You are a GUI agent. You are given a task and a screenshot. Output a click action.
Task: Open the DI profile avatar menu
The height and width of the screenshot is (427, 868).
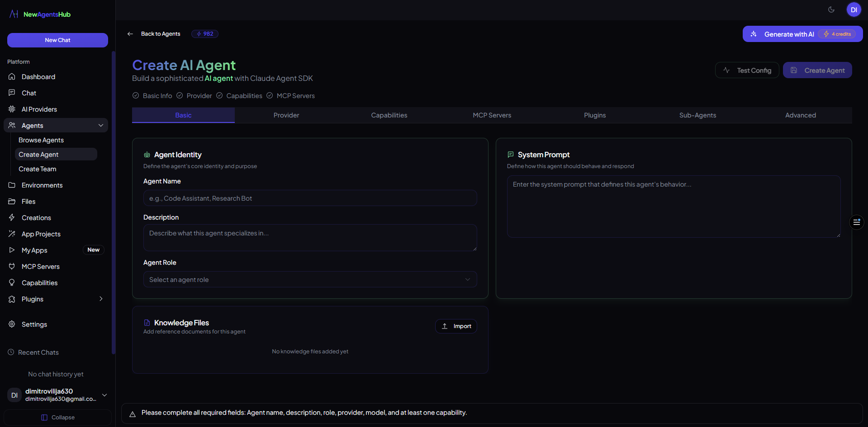(x=854, y=9)
